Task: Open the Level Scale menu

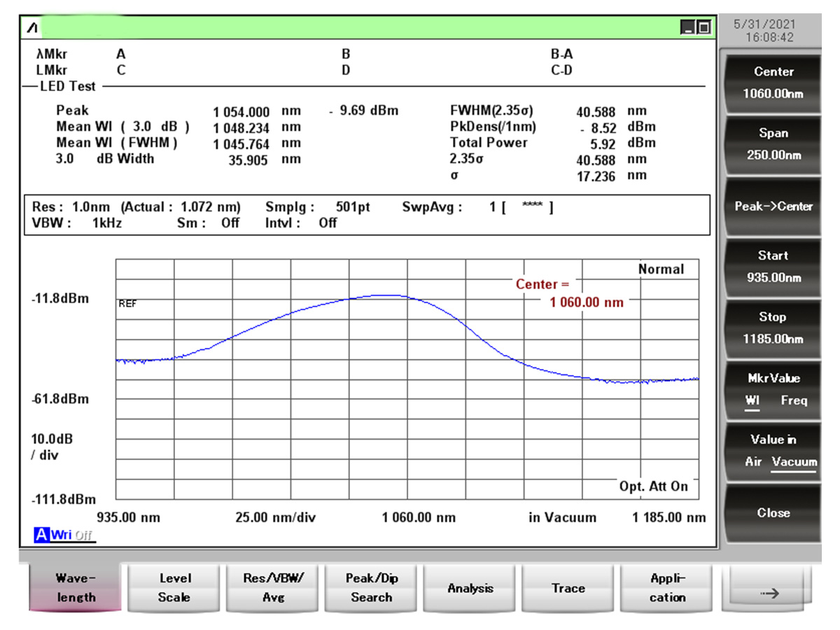Action: point(174,588)
